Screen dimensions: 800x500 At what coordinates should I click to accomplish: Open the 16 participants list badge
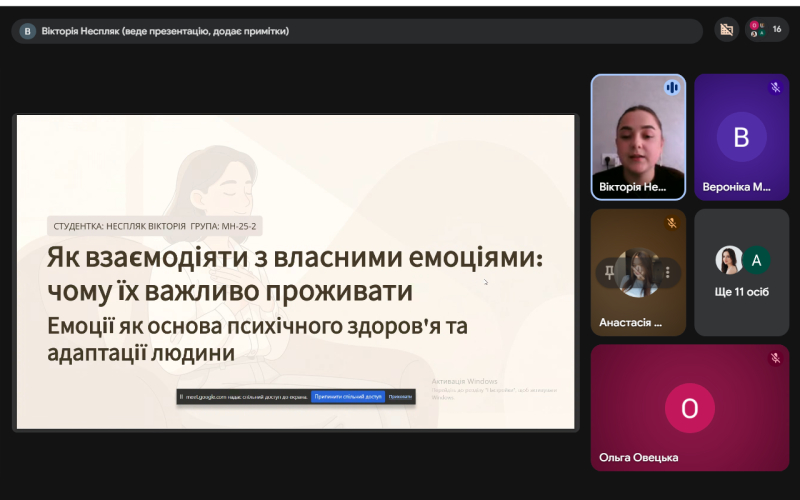(767, 30)
